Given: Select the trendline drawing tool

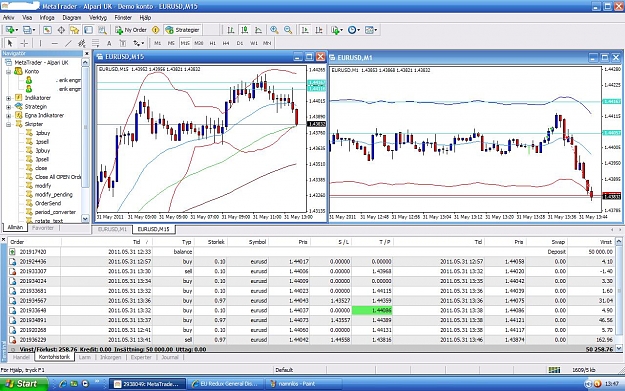Looking at the screenshot, I should pos(68,43).
